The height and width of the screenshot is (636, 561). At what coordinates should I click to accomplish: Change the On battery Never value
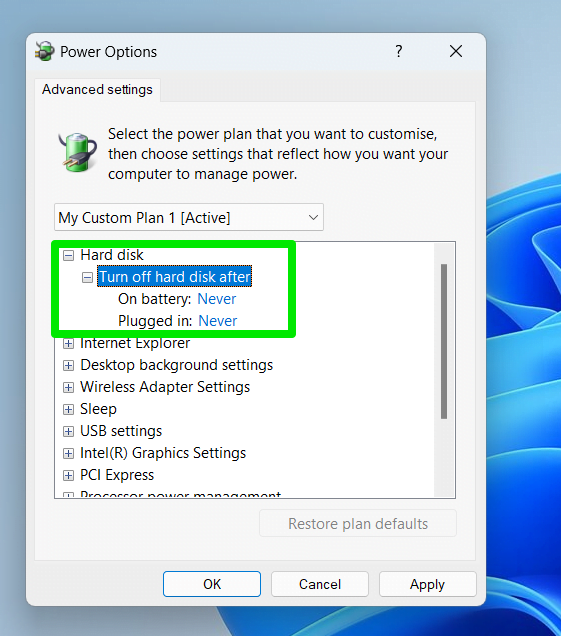[x=217, y=299]
